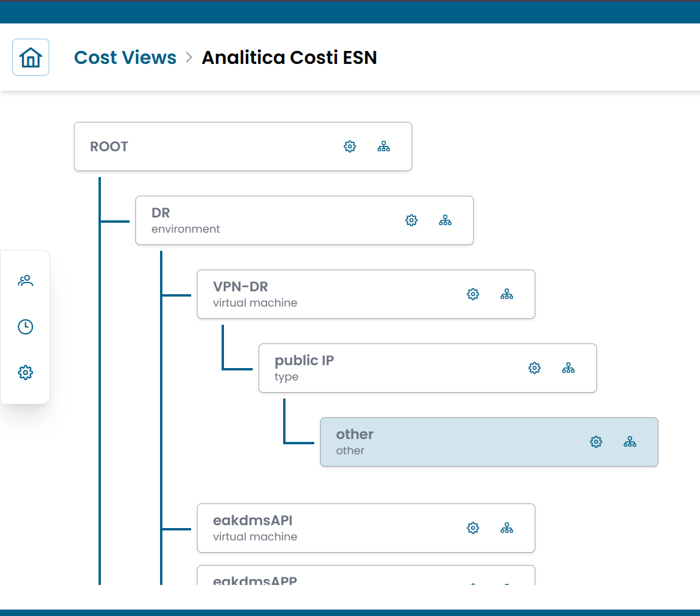Click the hierarchy icon on the eakdmsAPI node
This screenshot has height=616, width=700.
point(507,527)
